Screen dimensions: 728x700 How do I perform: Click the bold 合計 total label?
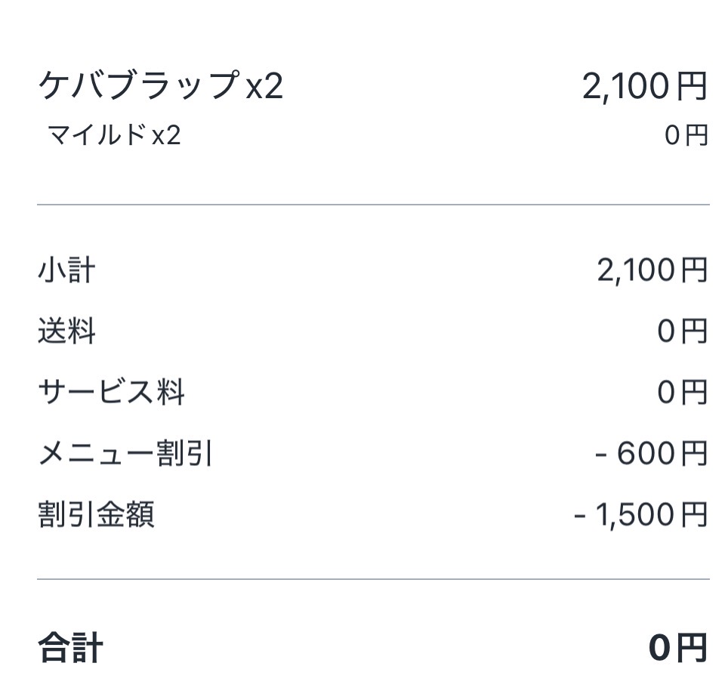[70, 649]
